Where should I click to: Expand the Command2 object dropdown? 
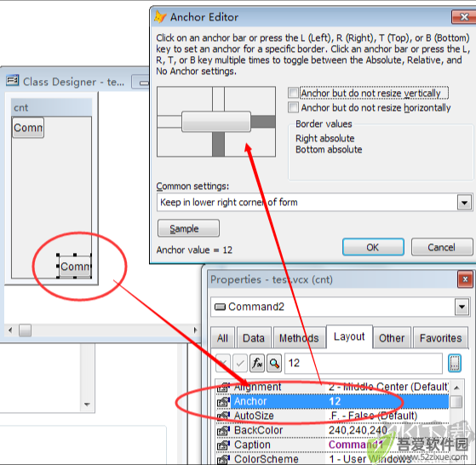click(x=462, y=307)
